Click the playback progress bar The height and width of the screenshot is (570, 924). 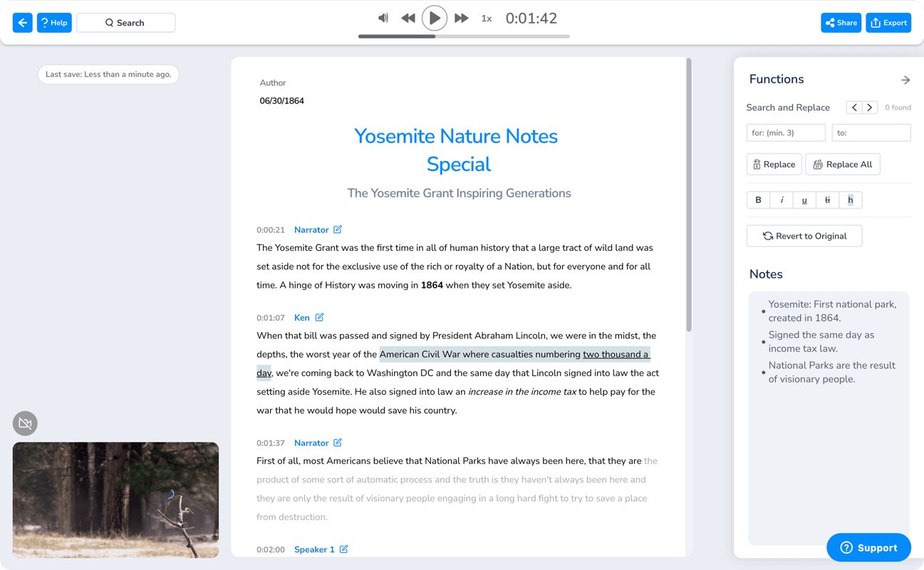pos(463,36)
